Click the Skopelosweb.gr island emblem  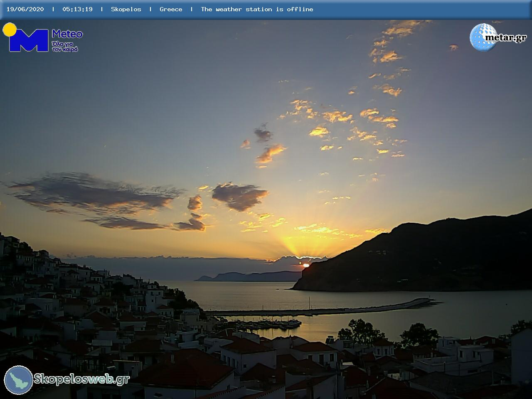click(x=19, y=380)
